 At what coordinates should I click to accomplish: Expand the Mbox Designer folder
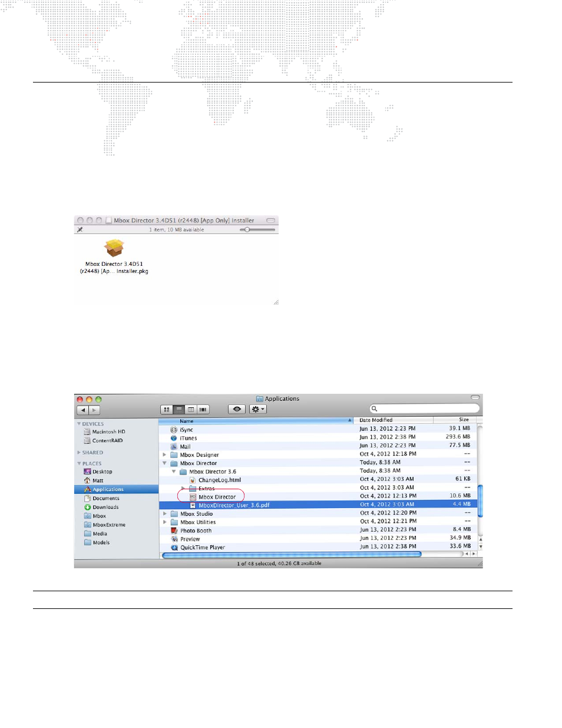pyautogui.click(x=164, y=454)
